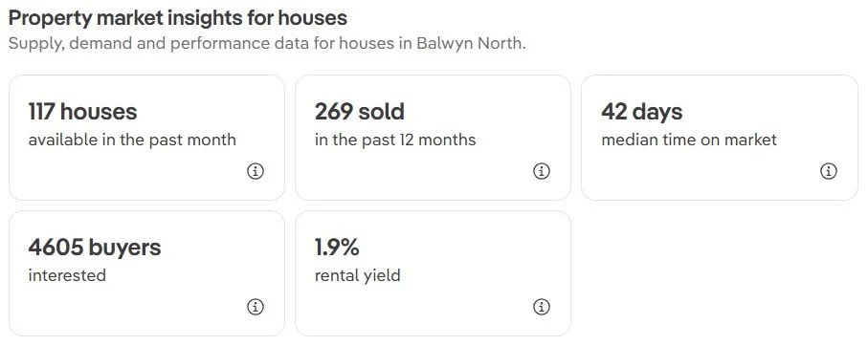This screenshot has height=346, width=868.
Task: Click 'in the past 12 months' text
Action: [395, 140]
